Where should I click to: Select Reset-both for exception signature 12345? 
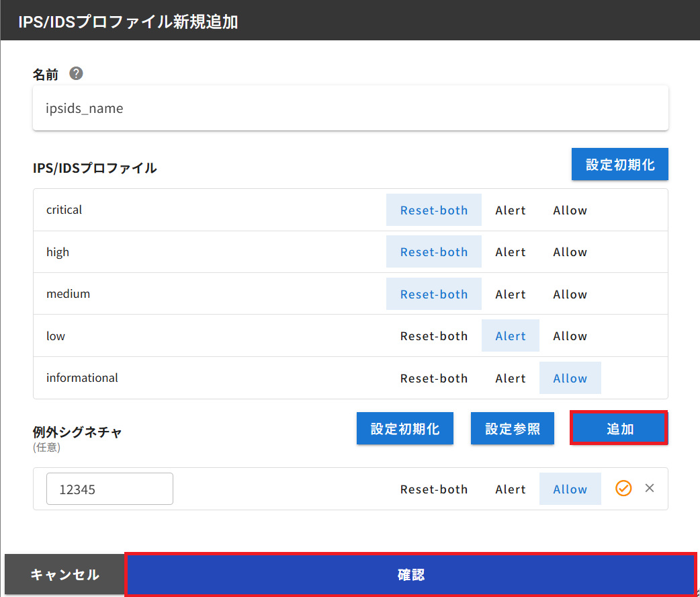coord(433,489)
